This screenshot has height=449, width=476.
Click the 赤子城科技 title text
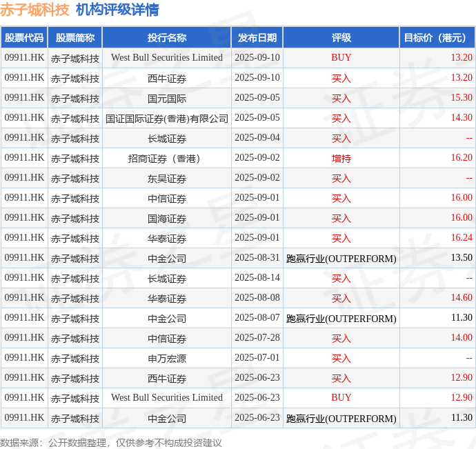click(x=34, y=10)
